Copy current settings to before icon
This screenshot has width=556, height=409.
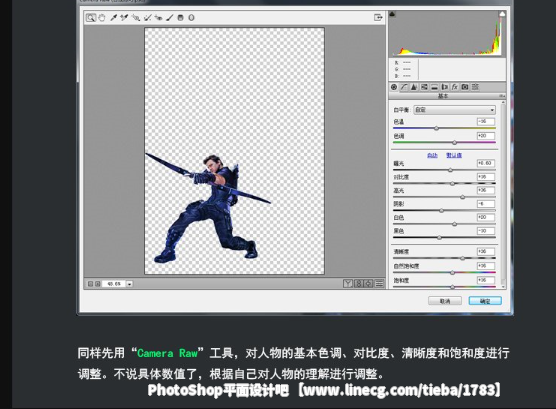click(x=369, y=283)
